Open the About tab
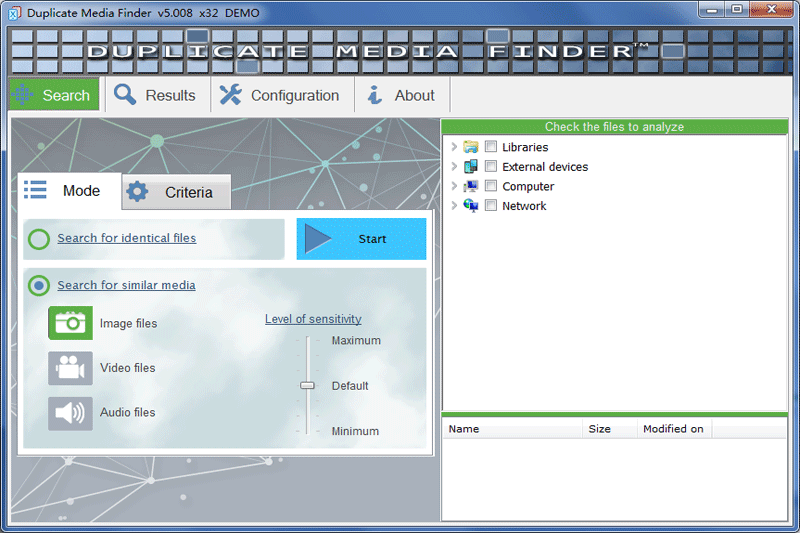This screenshot has width=800, height=533. click(x=403, y=95)
